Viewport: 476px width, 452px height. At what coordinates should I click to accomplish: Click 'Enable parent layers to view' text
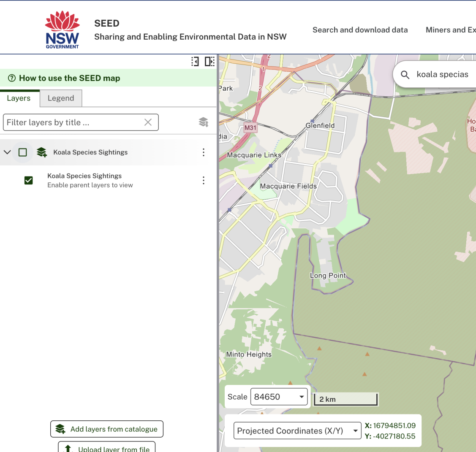click(x=90, y=185)
